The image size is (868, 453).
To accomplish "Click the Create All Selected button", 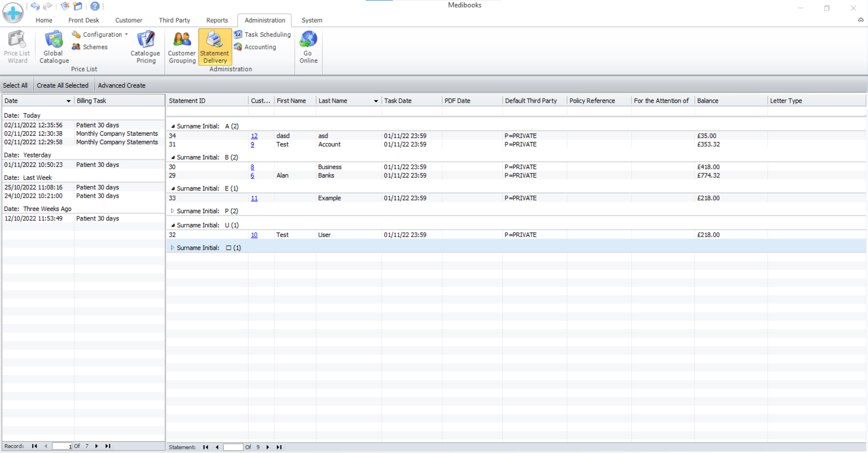I will click(x=62, y=86).
